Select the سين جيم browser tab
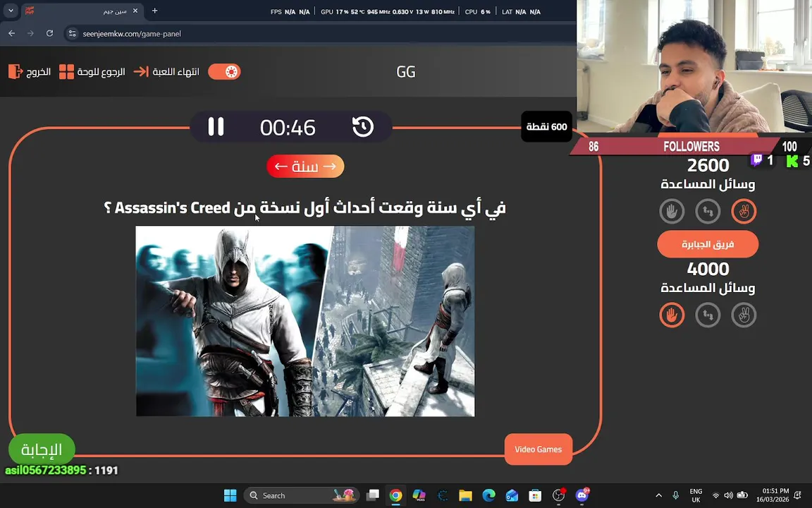Screen dimensions: 812x508 point(82,11)
